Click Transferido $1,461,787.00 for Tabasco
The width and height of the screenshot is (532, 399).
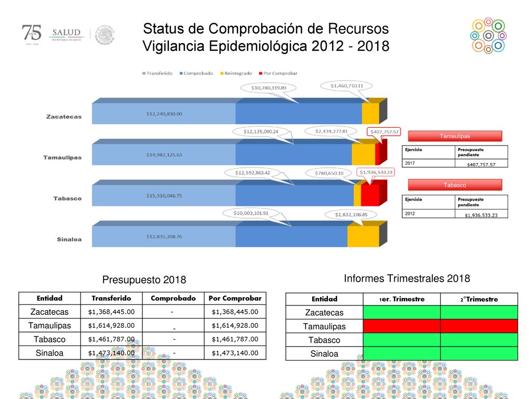click(111, 339)
